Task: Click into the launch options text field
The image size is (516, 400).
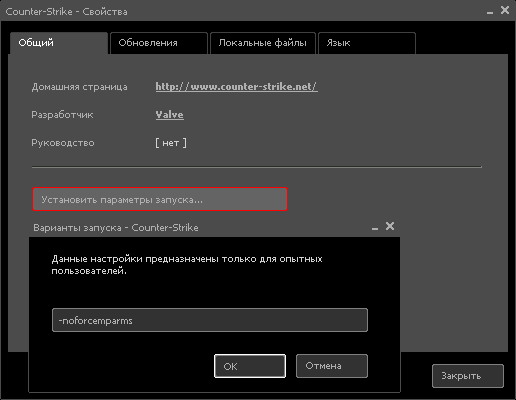Action: click(x=210, y=320)
